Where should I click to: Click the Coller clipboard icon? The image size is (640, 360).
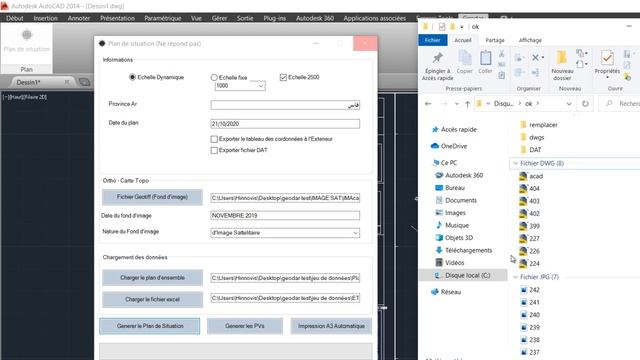[485, 58]
